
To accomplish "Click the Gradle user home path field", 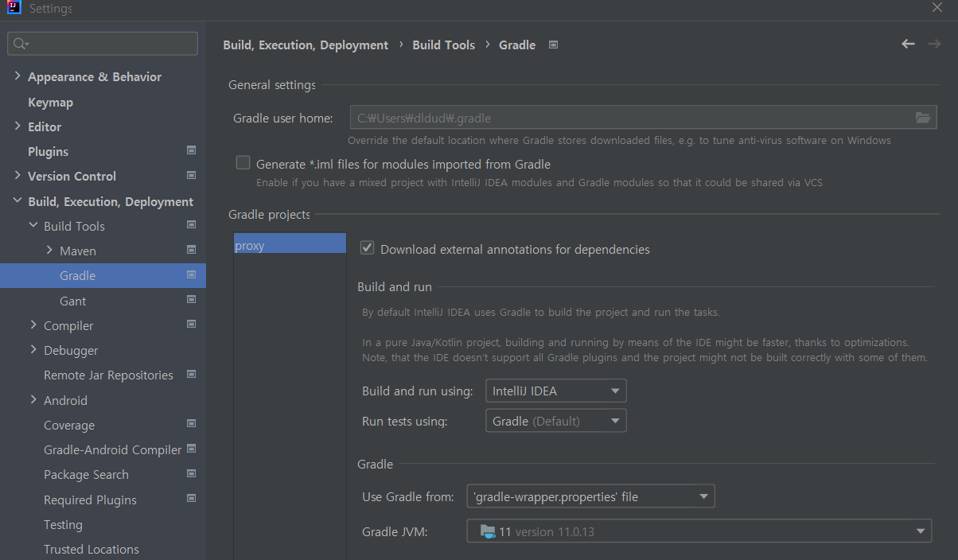I will [x=632, y=118].
